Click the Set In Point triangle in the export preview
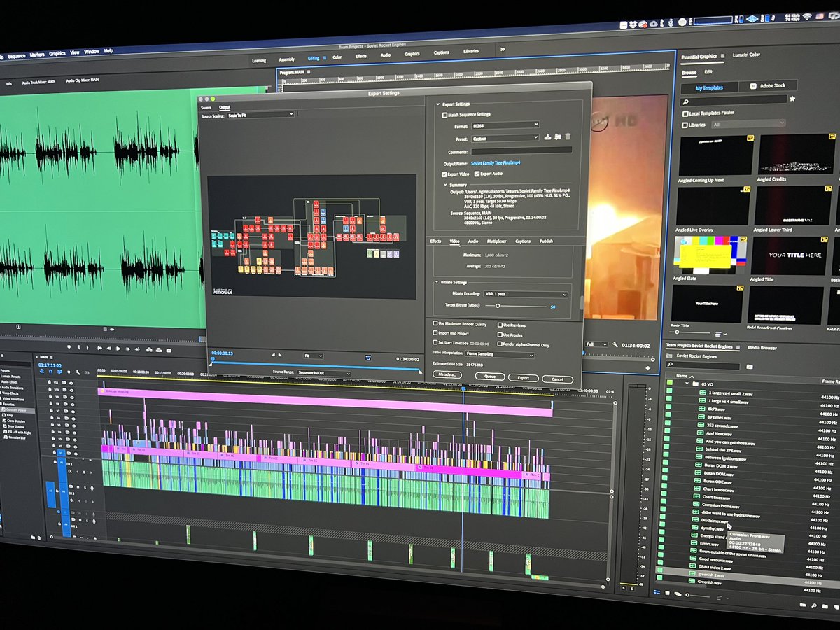 273,356
